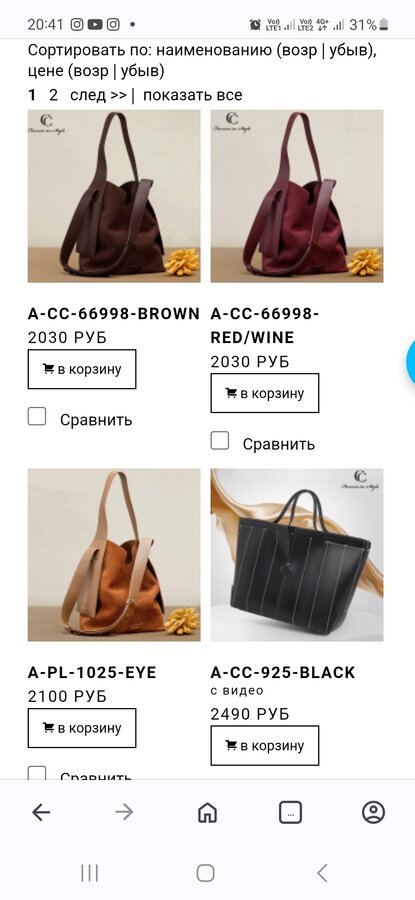The height and width of the screenshot is (900, 415).
Task: Go to page 2 of results
Action: pyautogui.click(x=53, y=95)
